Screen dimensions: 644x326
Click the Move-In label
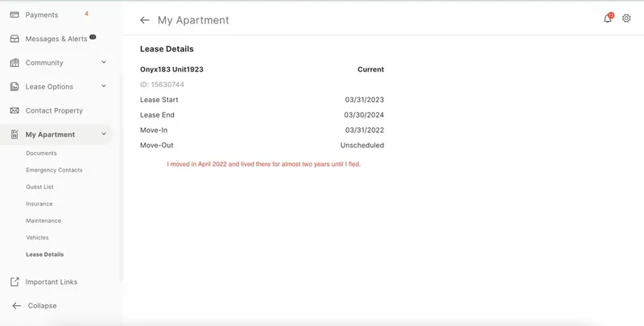154,130
